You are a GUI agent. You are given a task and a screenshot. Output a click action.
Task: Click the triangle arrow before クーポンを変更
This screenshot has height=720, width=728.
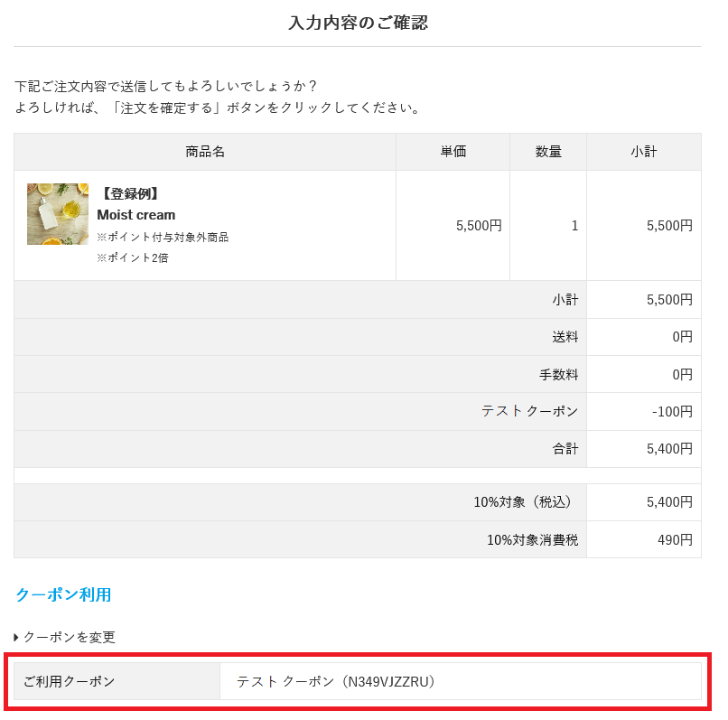17,637
